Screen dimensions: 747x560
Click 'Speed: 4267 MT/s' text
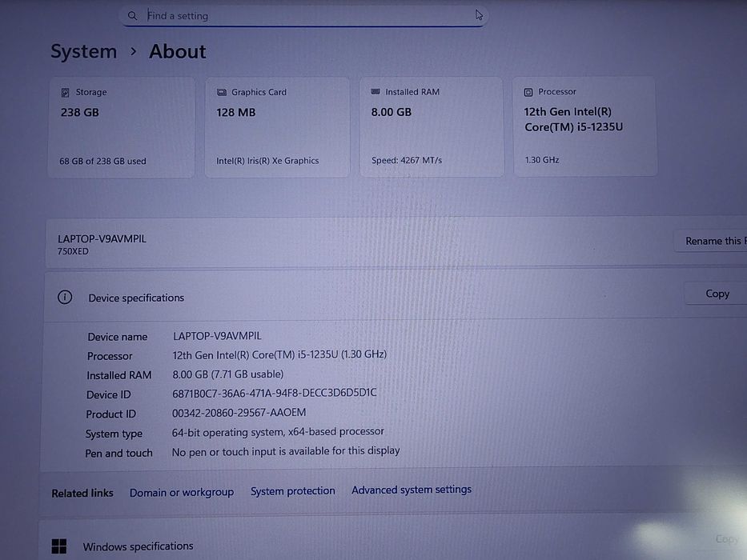pyautogui.click(x=407, y=160)
